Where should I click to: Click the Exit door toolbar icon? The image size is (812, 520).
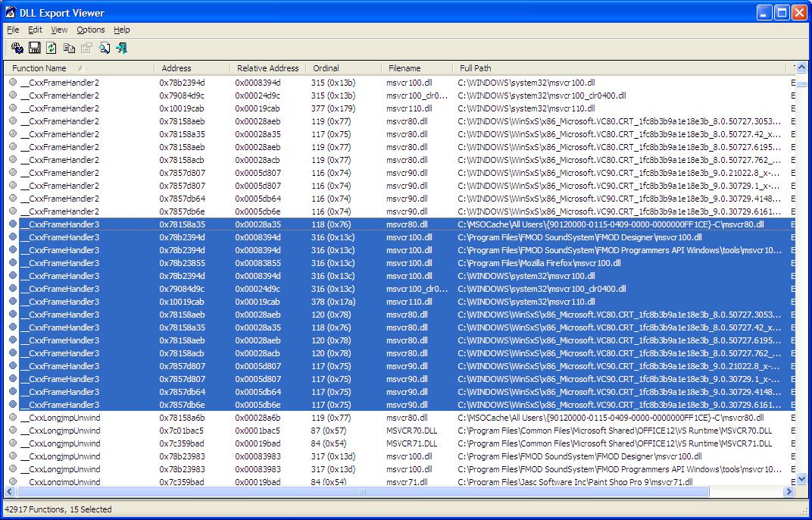tap(121, 48)
